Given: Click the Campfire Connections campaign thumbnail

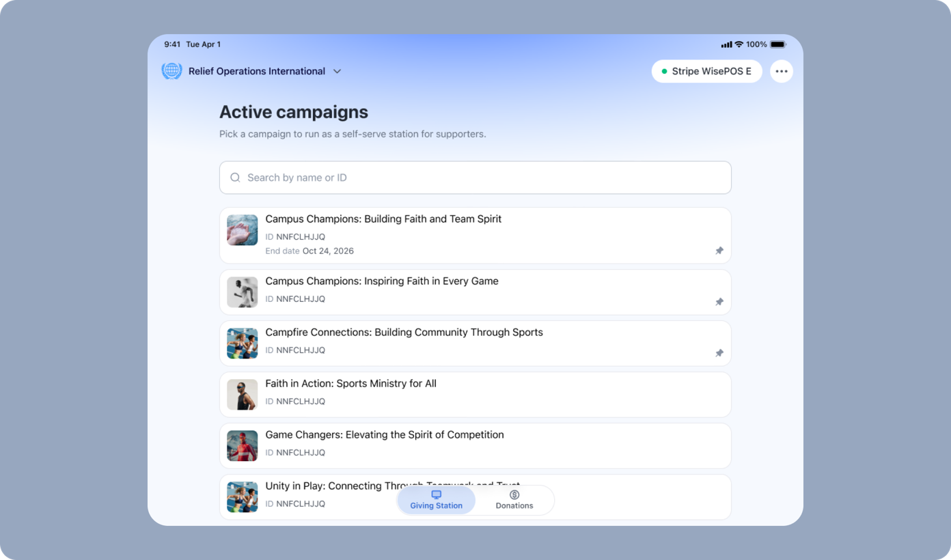Looking at the screenshot, I should pyautogui.click(x=243, y=344).
